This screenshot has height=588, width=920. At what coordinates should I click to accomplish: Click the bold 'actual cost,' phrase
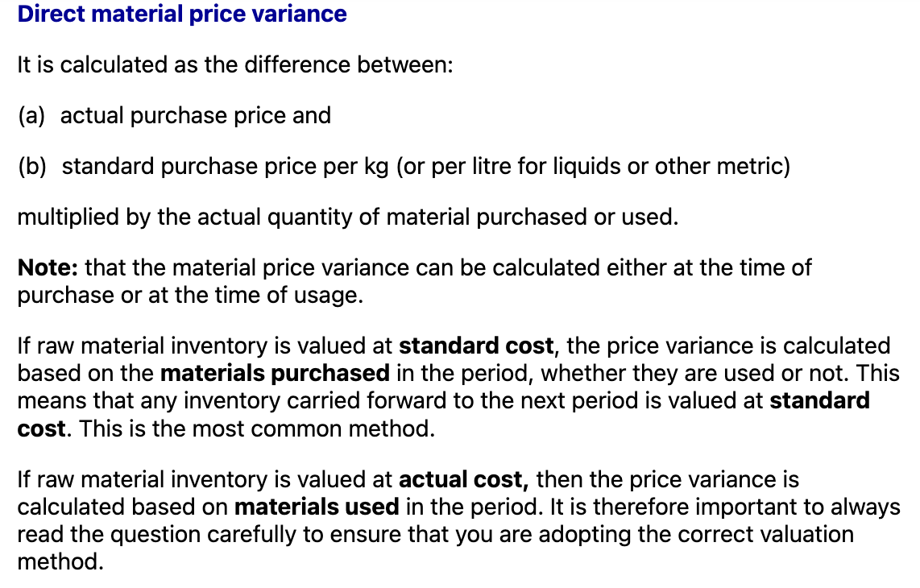point(463,479)
